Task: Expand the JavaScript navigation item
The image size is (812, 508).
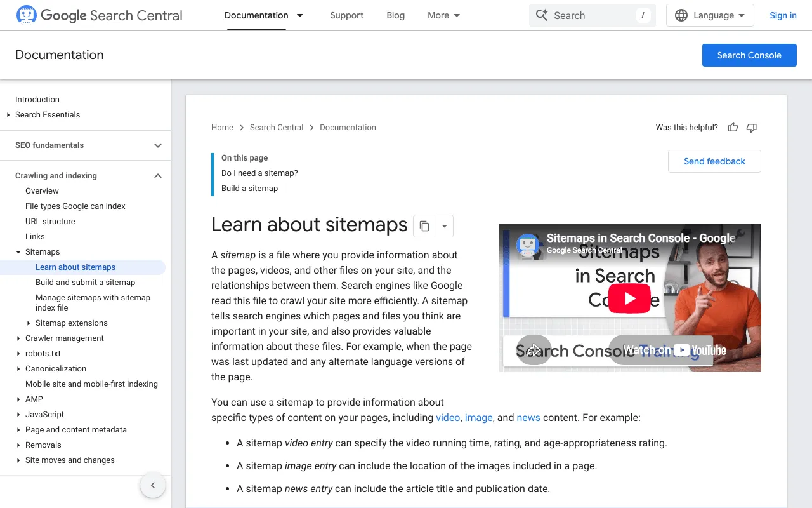Action: coord(18,415)
